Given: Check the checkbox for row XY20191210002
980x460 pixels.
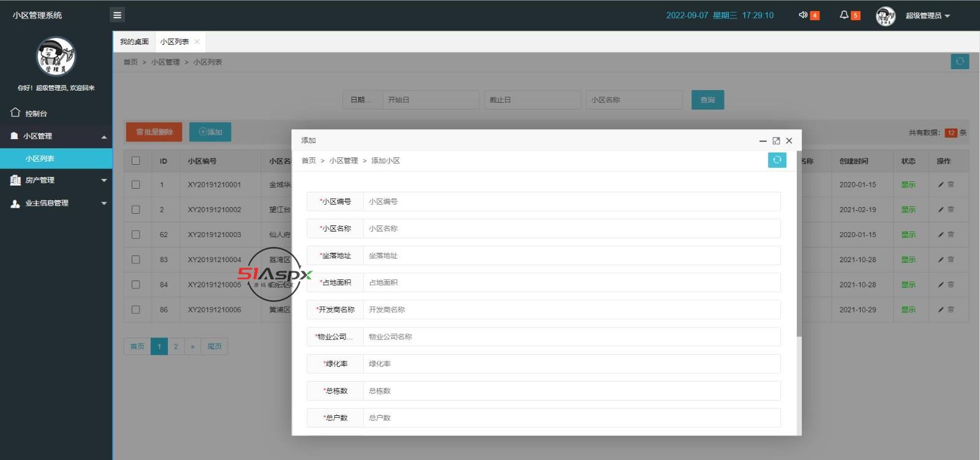Looking at the screenshot, I should (136, 209).
